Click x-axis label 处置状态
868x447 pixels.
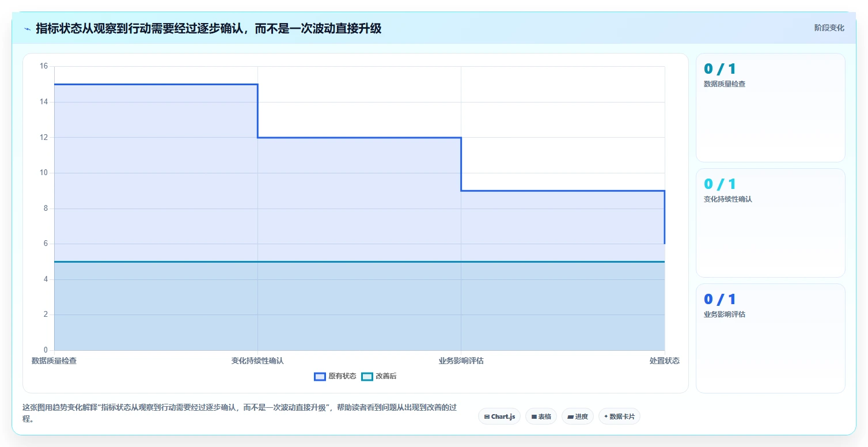[665, 361]
